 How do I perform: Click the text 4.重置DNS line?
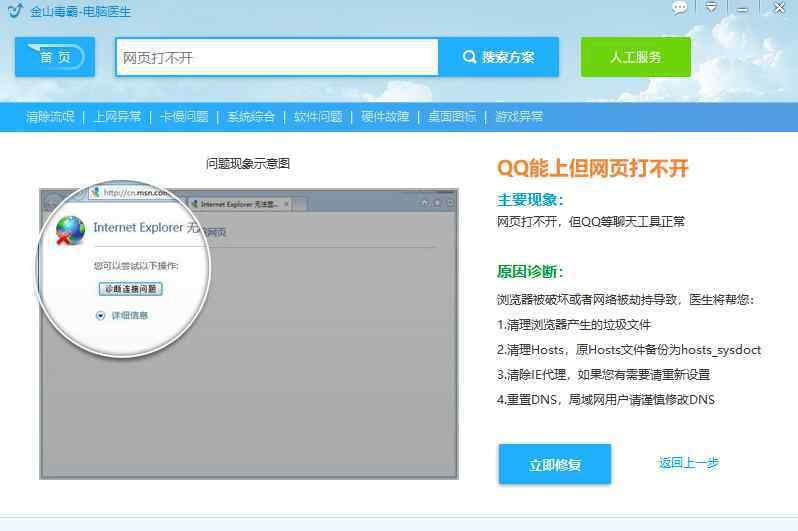pos(606,400)
